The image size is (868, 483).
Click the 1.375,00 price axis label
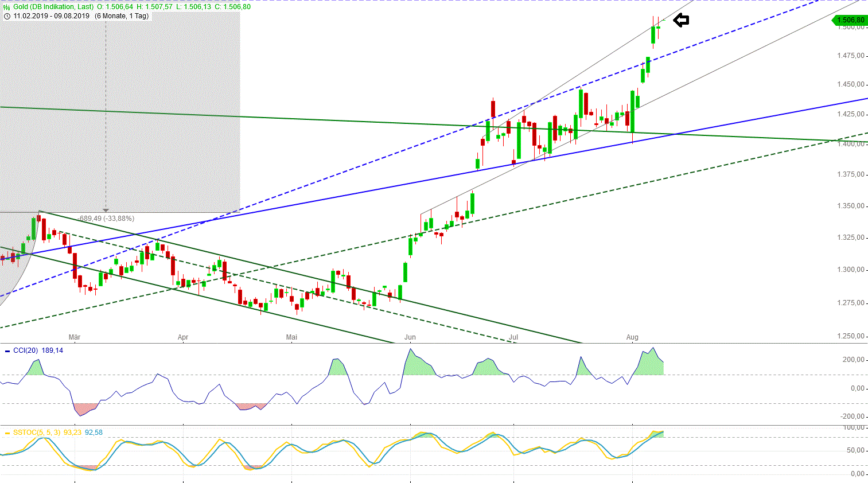click(851, 174)
